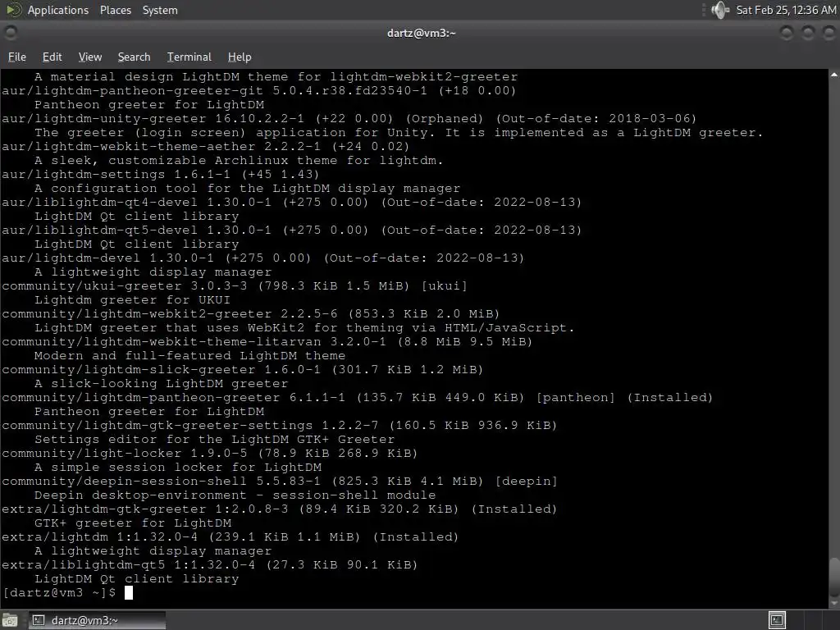This screenshot has height=630, width=840.
Task: Click the [pantheon] group tag
Action: [575, 397]
